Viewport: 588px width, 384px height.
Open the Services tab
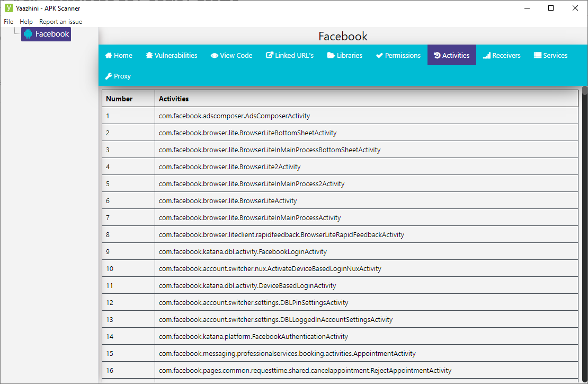[551, 55]
